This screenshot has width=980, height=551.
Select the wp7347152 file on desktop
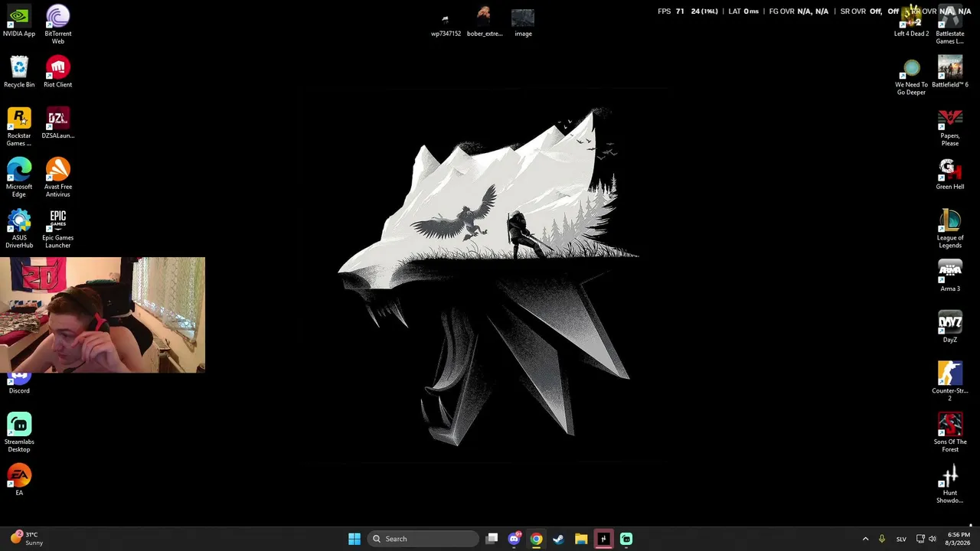[x=446, y=24]
